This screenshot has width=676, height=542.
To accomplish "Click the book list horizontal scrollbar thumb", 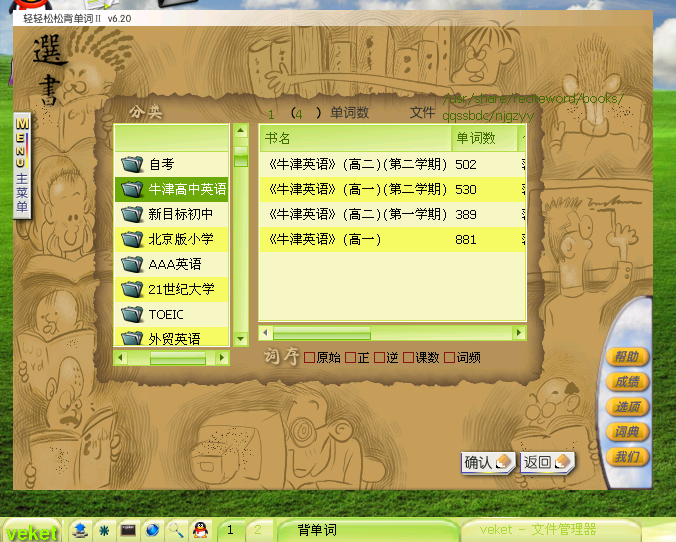I will pyautogui.click(x=322, y=333).
